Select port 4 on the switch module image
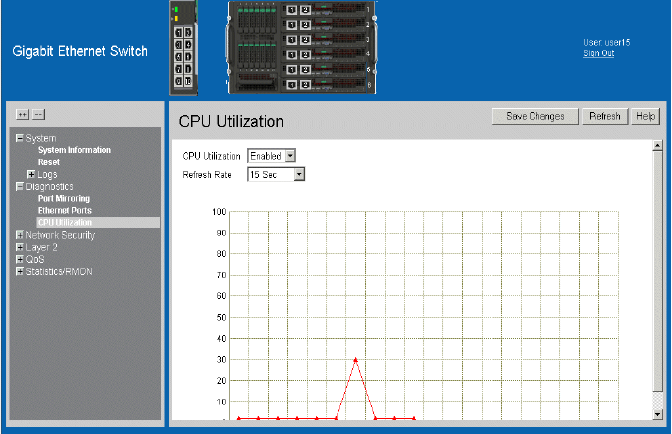 [187, 46]
